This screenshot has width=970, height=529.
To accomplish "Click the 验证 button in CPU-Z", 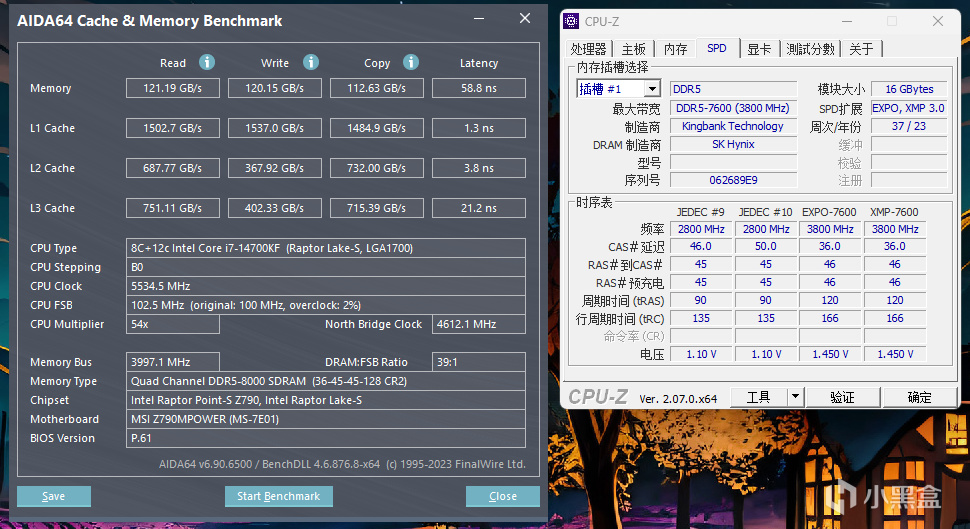I will (x=843, y=397).
